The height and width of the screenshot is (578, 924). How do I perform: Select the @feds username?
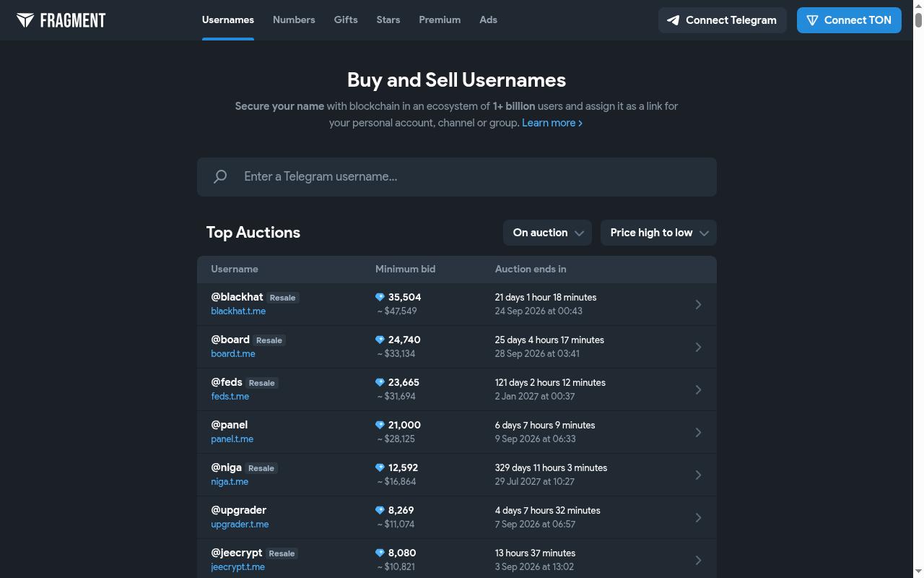click(x=227, y=382)
